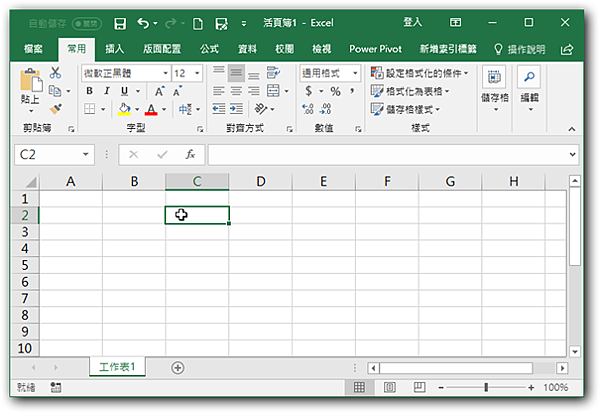Apply the red font color
This screenshot has height=413, width=600.
[151, 109]
